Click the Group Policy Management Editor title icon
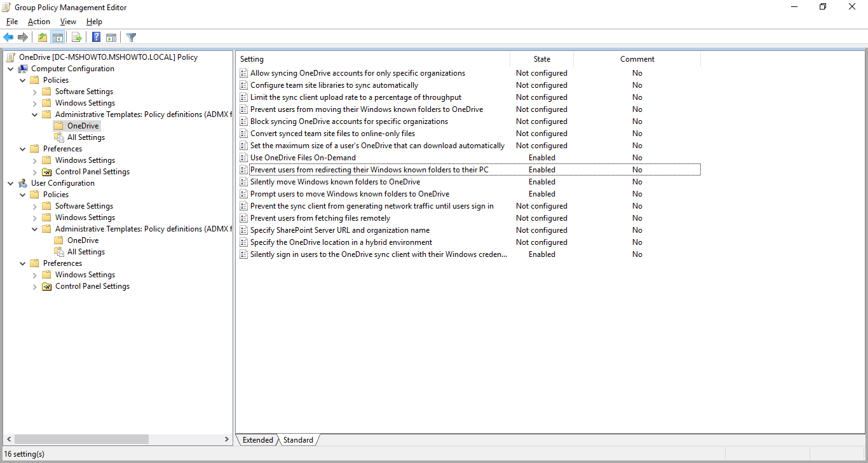This screenshot has height=463, width=868. coord(7,8)
